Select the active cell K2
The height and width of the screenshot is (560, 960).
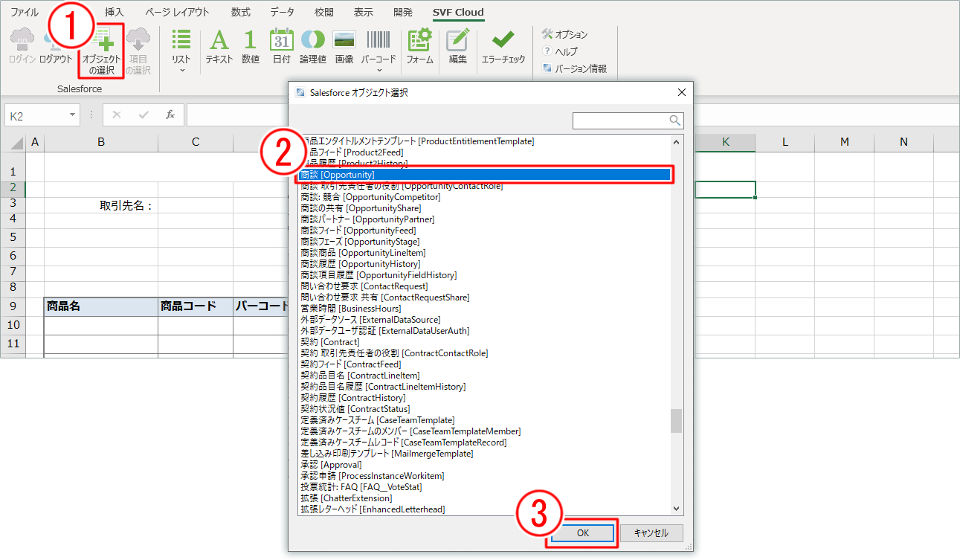[725, 189]
